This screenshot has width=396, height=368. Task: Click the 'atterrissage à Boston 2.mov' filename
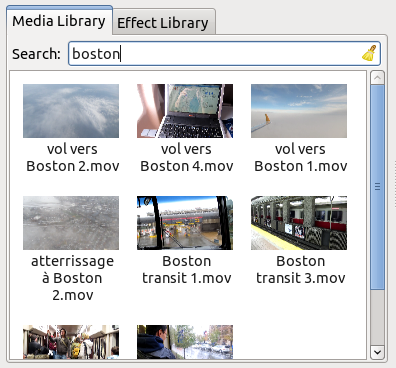pos(72,278)
